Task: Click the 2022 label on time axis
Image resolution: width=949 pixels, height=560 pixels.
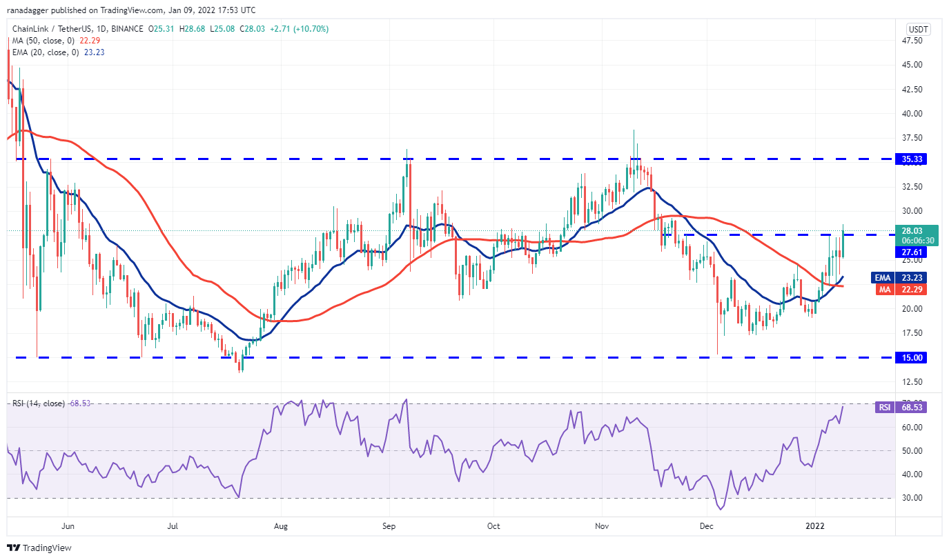Action: (816, 525)
